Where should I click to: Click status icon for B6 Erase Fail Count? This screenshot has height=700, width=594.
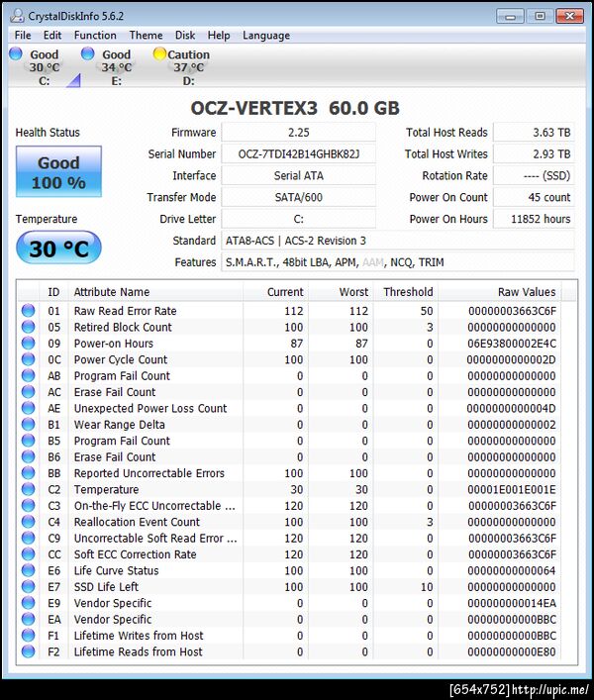coord(28,456)
